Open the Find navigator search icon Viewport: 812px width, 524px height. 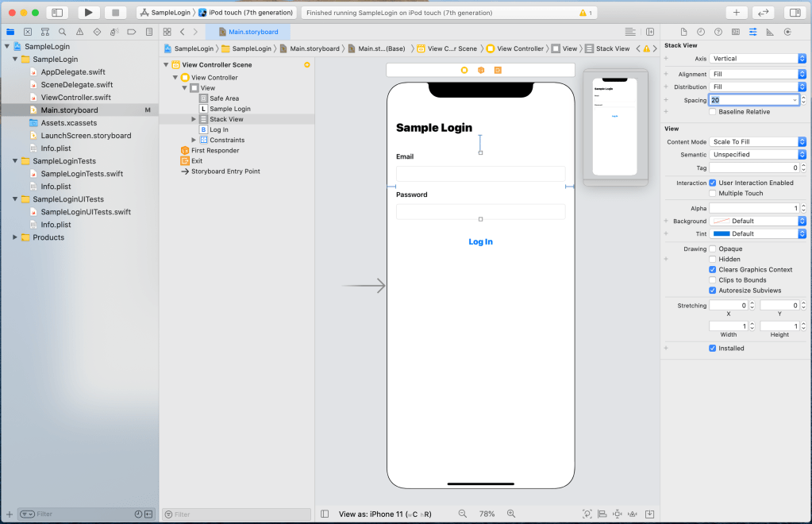tap(63, 32)
